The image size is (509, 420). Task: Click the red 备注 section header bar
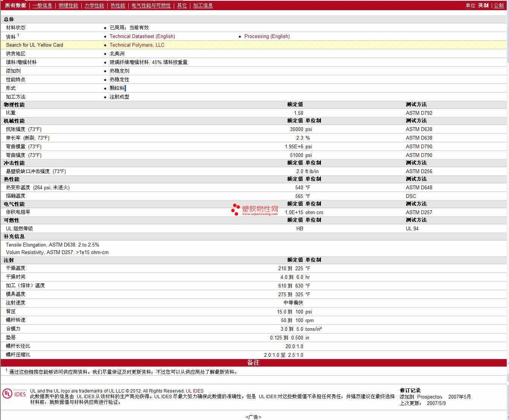(x=253, y=363)
